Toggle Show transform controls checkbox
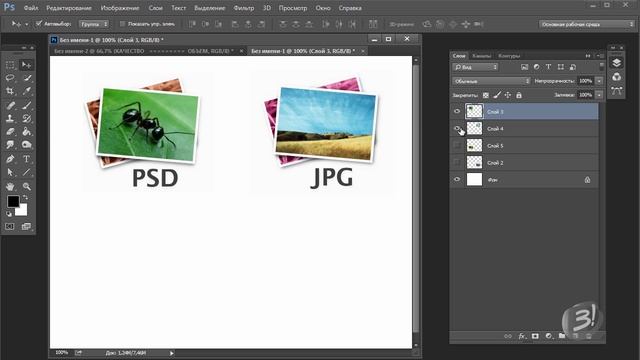This screenshot has height=360, width=640. tap(122, 24)
